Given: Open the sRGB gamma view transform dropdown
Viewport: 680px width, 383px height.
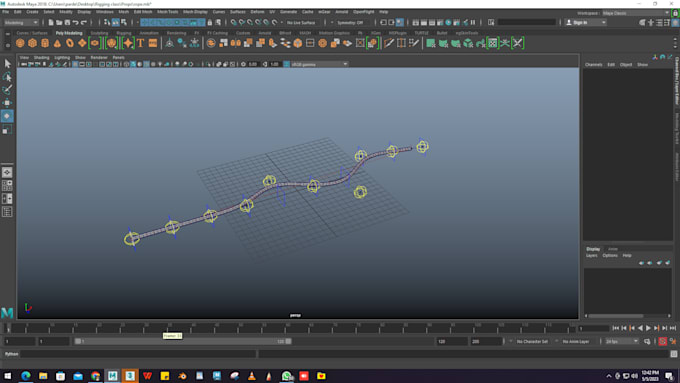Looking at the screenshot, I should pyautogui.click(x=320, y=64).
